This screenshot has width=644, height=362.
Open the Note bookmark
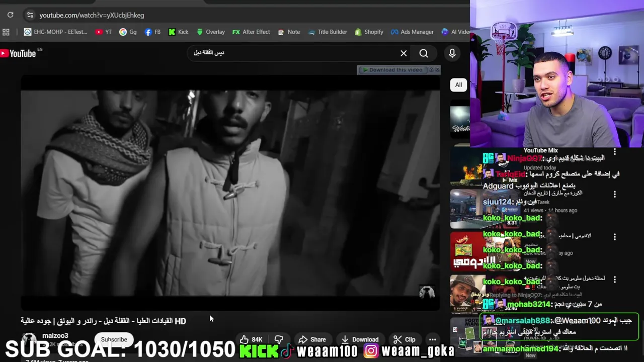[289, 32]
